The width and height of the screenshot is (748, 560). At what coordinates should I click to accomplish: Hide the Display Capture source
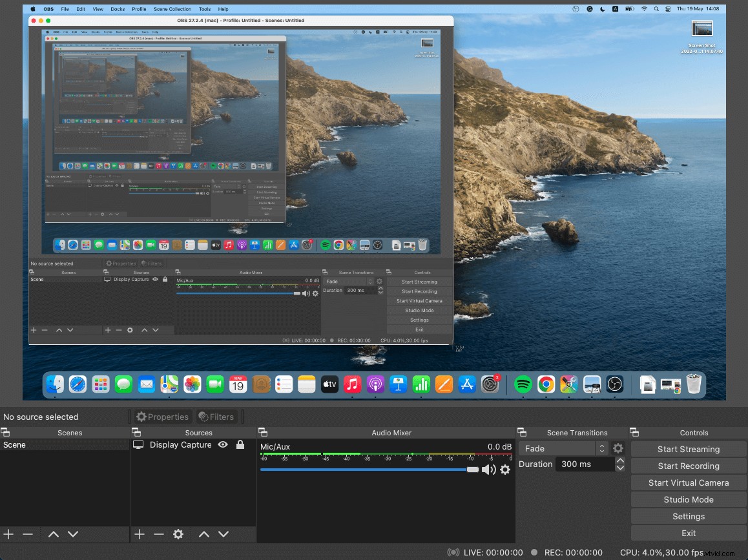pyautogui.click(x=223, y=444)
